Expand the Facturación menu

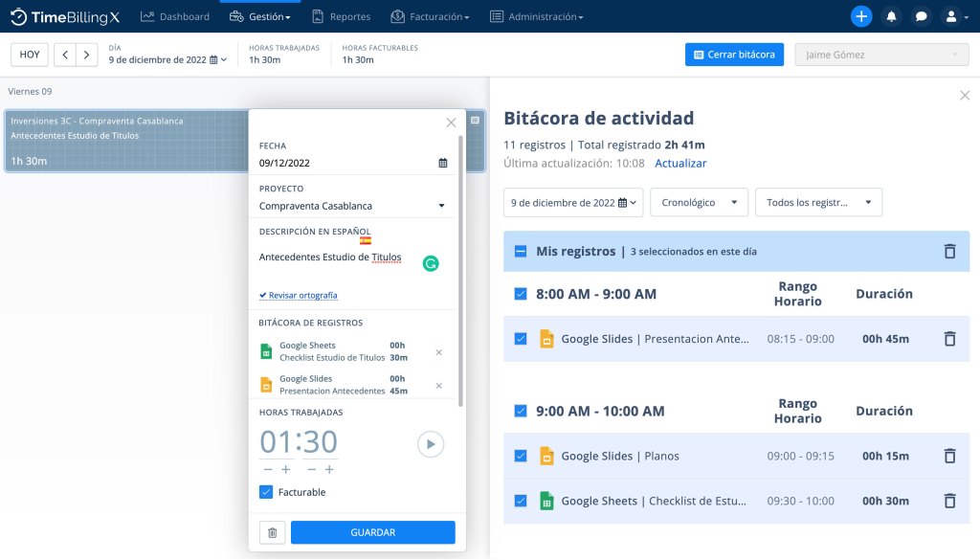click(430, 17)
